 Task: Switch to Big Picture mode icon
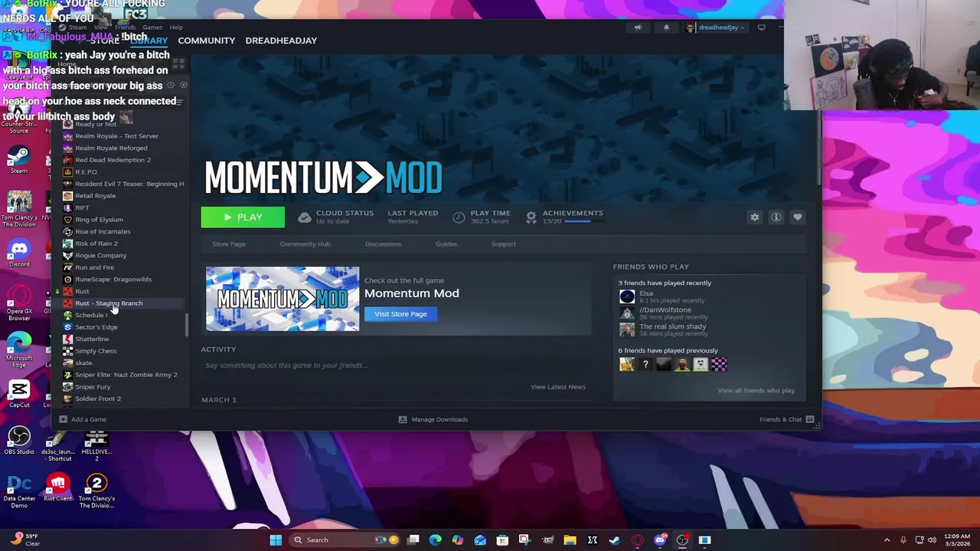(761, 28)
